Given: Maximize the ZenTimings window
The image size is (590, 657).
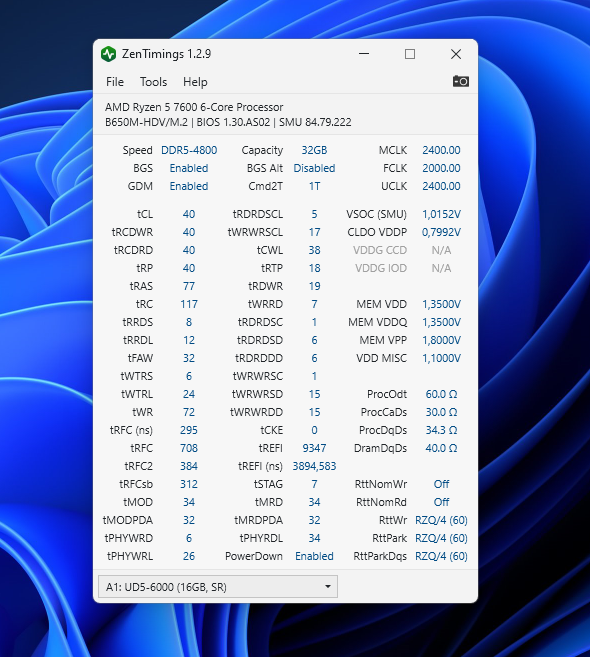Looking at the screenshot, I should click(410, 54).
